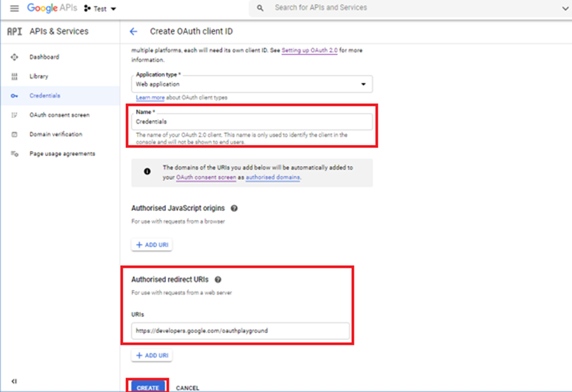Click ADD URI under Authorised JavaScript origins
The height and width of the screenshot is (392, 572).
tap(151, 245)
